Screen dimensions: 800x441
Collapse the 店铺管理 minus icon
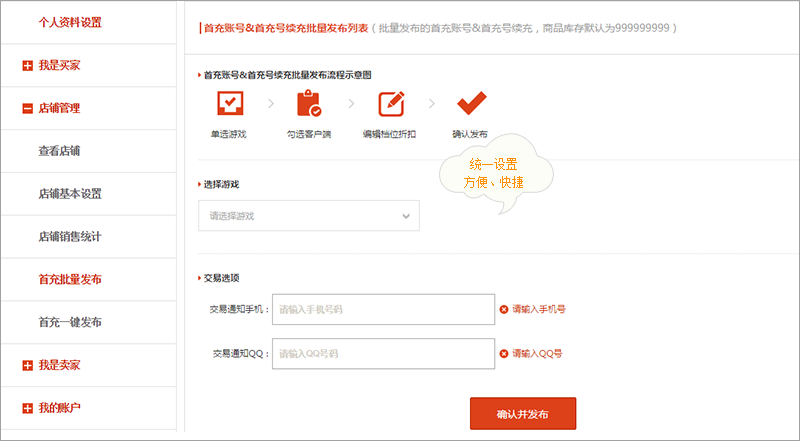(28, 109)
